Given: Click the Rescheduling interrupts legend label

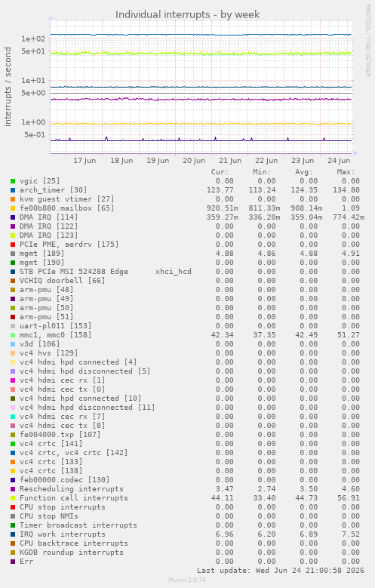Looking at the screenshot, I should point(72,489).
